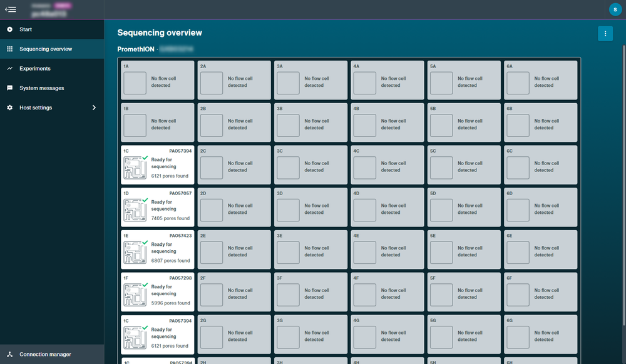This screenshot has width=626, height=364.
Task: Click the flow cell icon in position 1F
Action: tap(135, 294)
